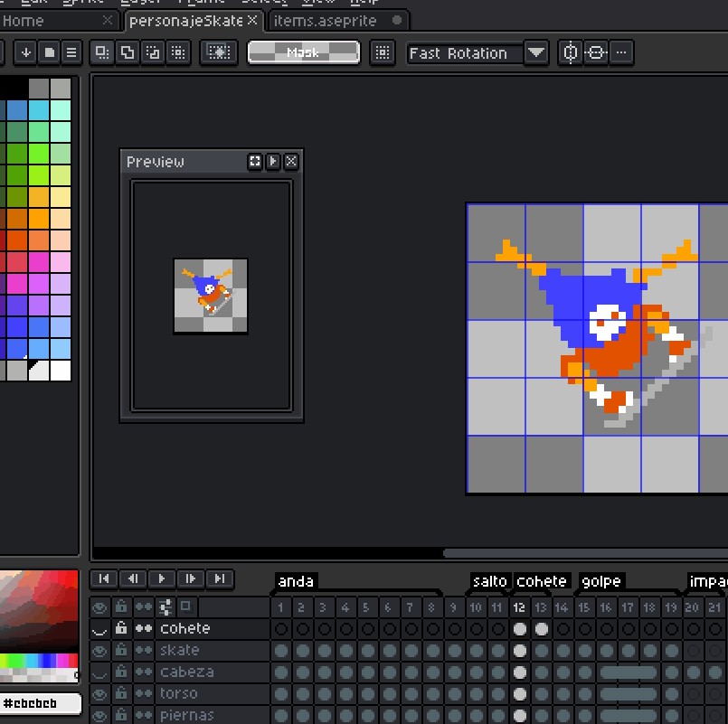Select the golpe animation tag
The height and width of the screenshot is (724, 728).
[x=601, y=581]
